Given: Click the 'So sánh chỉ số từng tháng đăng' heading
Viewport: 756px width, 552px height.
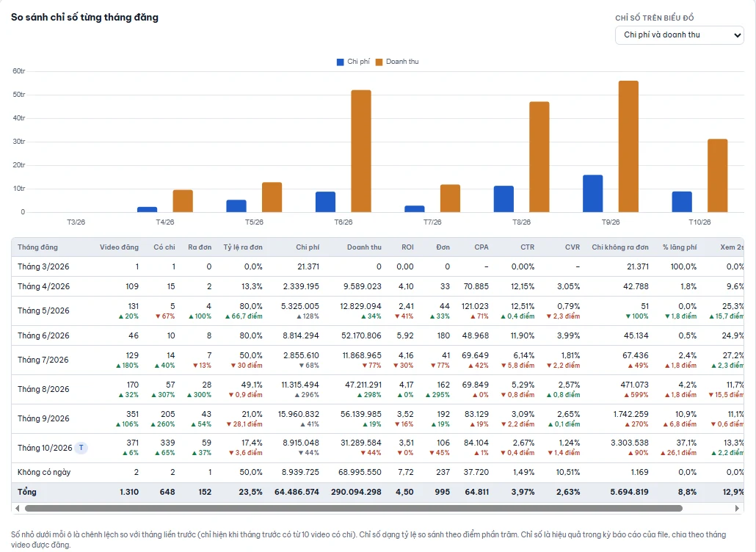Looking at the screenshot, I should coord(85,18).
